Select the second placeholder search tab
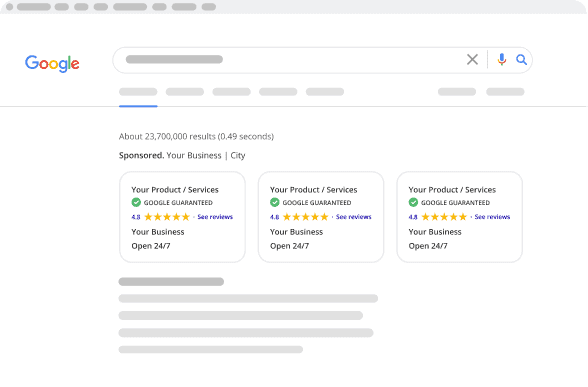588x387 pixels. coord(185,92)
